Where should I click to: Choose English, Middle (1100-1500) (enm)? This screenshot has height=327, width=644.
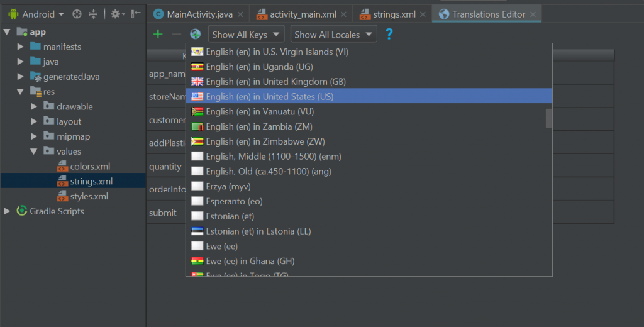click(x=369, y=157)
